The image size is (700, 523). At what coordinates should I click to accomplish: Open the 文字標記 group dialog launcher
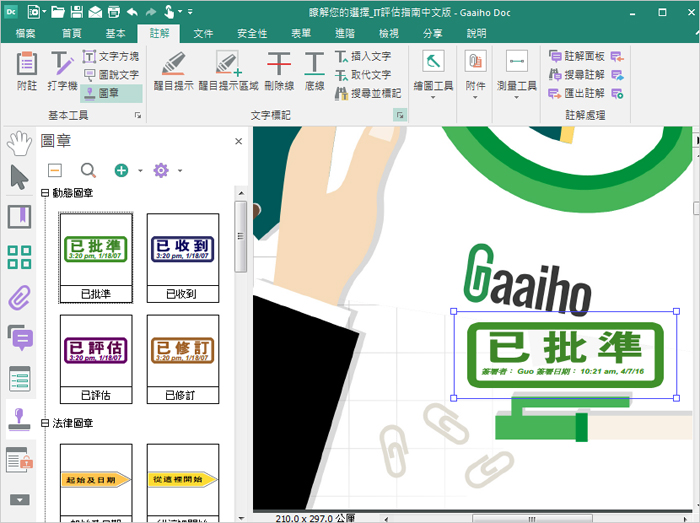click(x=400, y=115)
